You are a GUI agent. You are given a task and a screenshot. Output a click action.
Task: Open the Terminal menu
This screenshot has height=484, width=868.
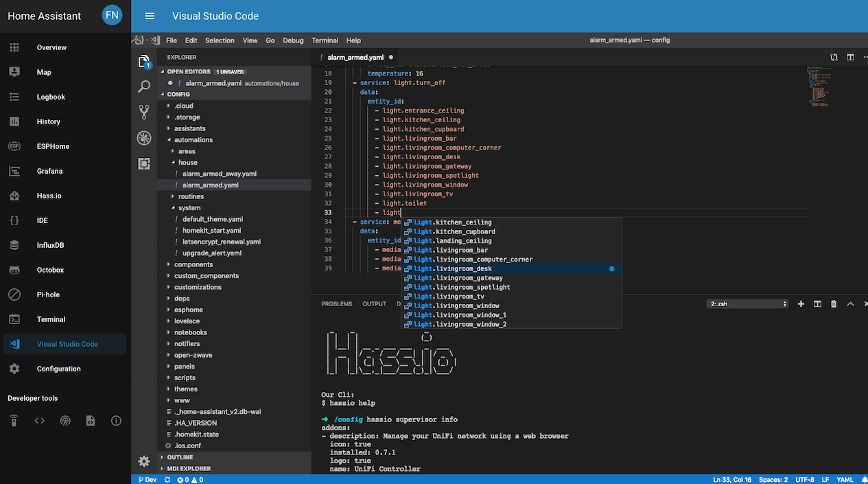click(325, 40)
